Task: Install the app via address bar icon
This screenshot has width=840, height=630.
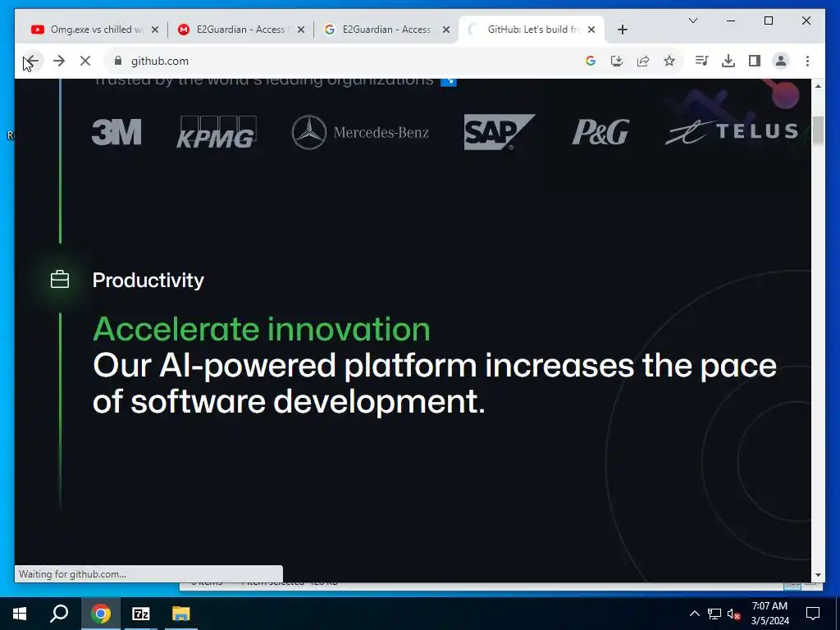Action: (x=617, y=61)
